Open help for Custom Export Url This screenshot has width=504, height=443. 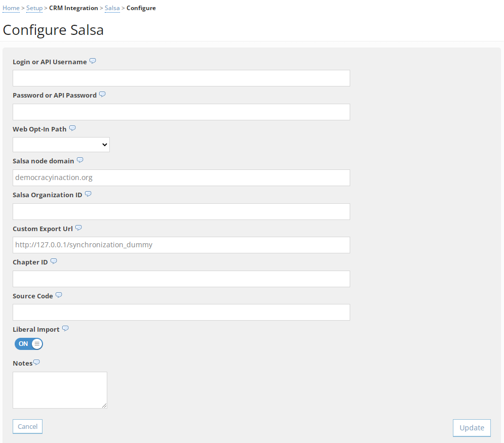click(x=78, y=227)
